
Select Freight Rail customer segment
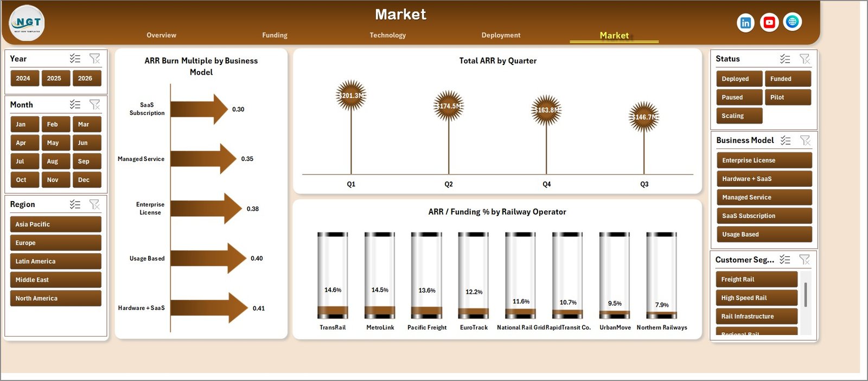click(x=756, y=279)
